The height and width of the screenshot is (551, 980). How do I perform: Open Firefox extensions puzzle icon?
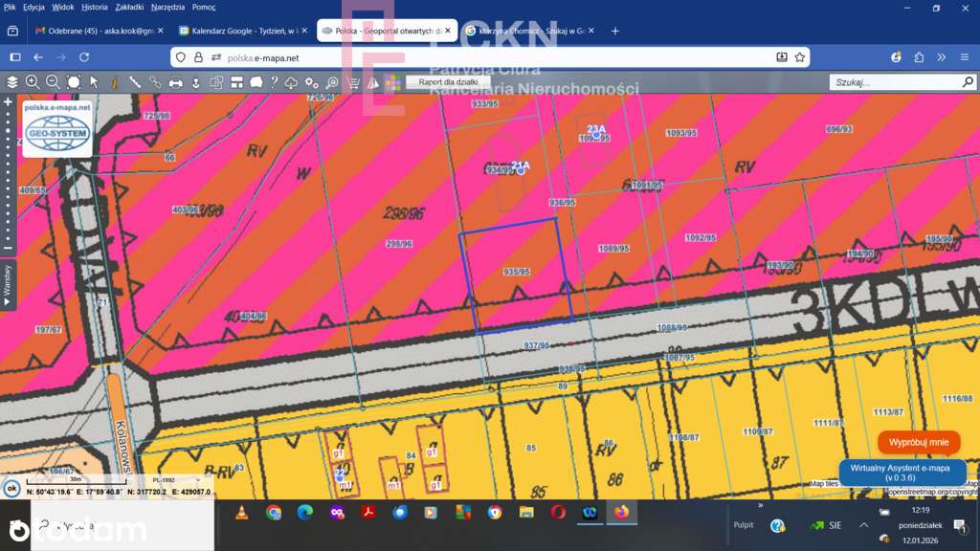click(x=919, y=57)
